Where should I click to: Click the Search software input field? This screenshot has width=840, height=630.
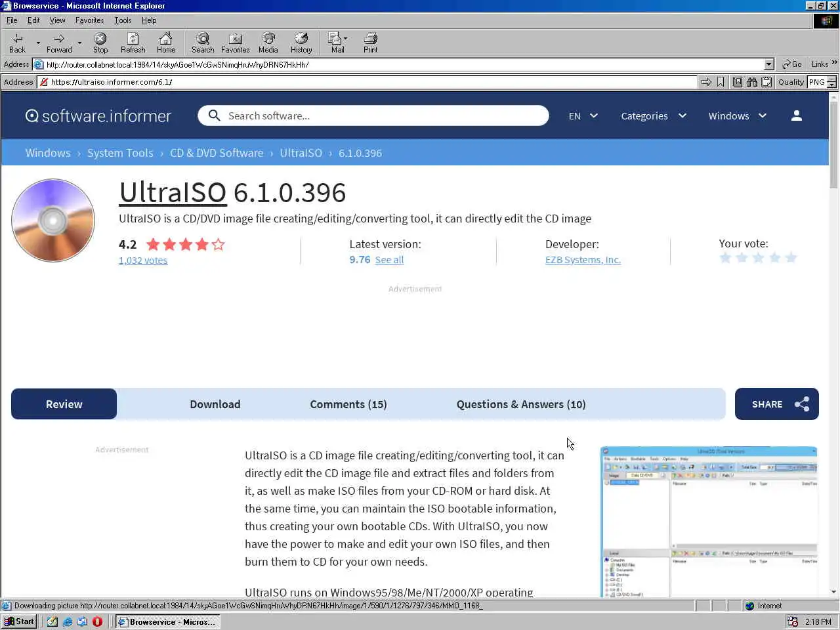(373, 115)
